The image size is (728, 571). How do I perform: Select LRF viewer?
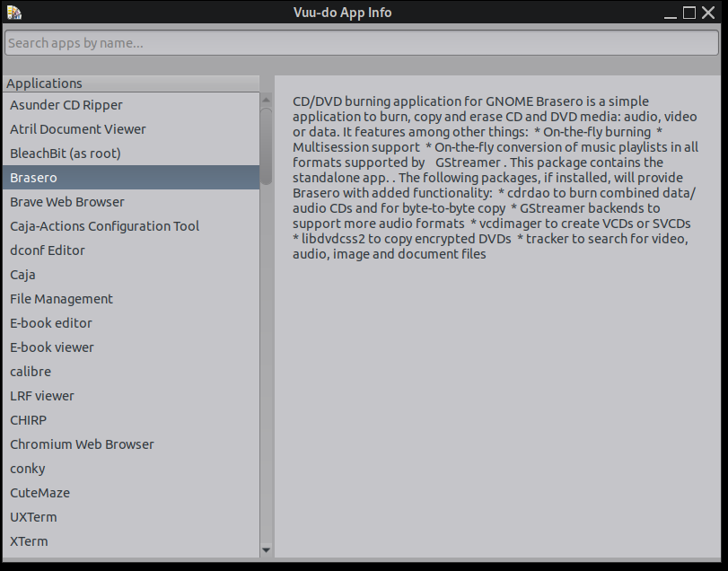point(131,396)
